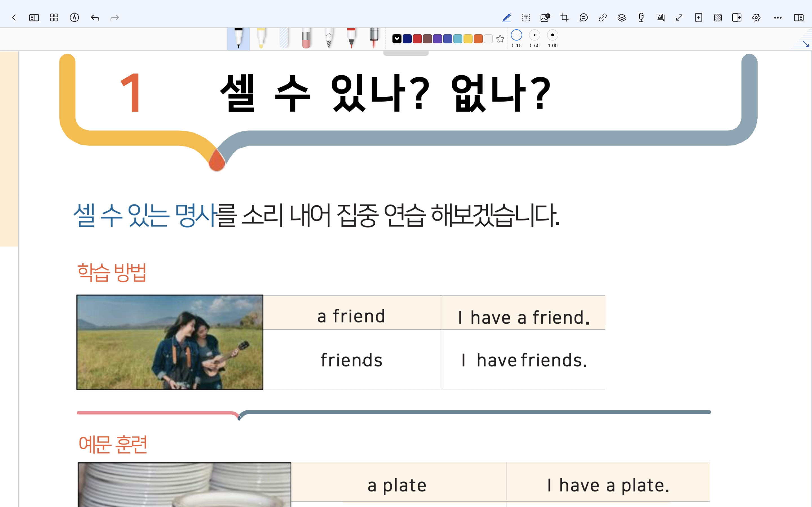This screenshot has height=507, width=812.
Task: Toggle the left sidebar panel
Action: click(34, 17)
